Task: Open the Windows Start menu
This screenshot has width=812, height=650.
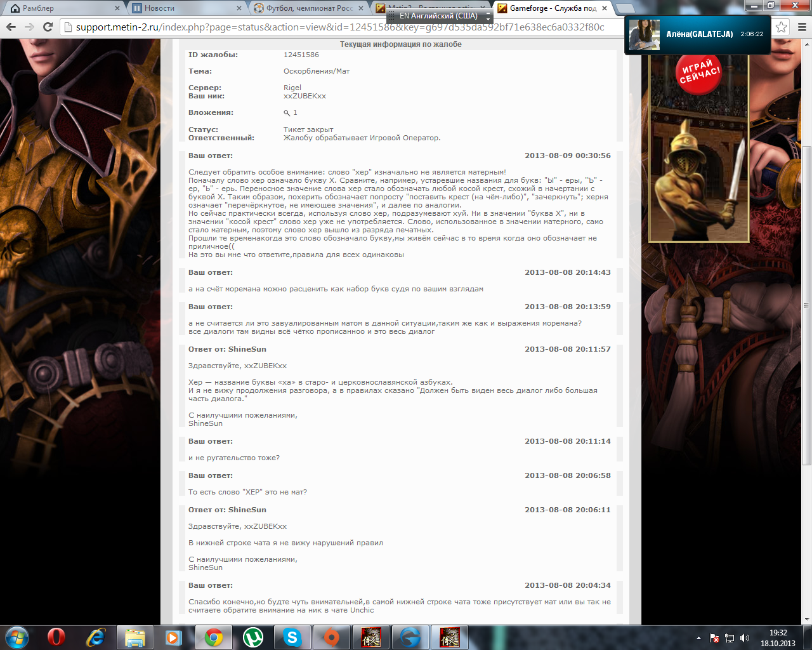Action: pos(16,637)
